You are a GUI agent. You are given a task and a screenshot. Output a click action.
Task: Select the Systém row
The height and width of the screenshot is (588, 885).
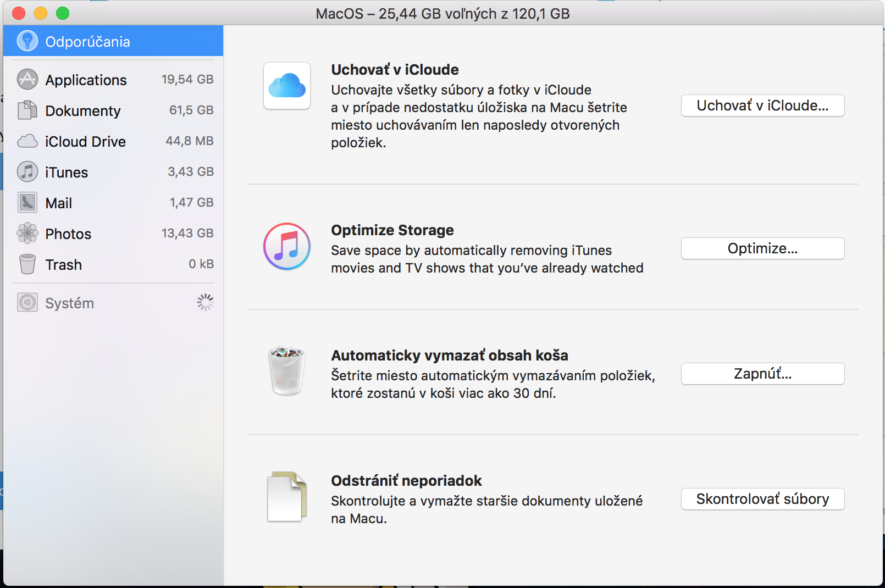(x=113, y=303)
